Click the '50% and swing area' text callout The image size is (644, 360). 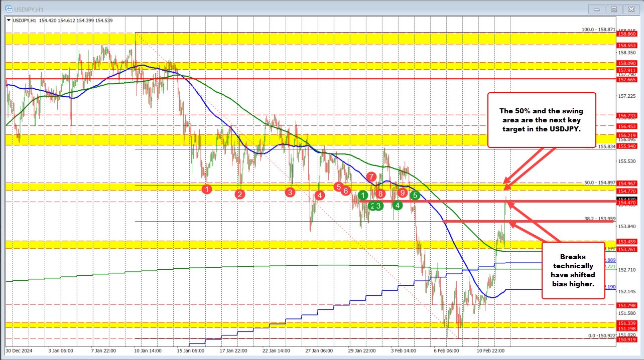point(541,120)
